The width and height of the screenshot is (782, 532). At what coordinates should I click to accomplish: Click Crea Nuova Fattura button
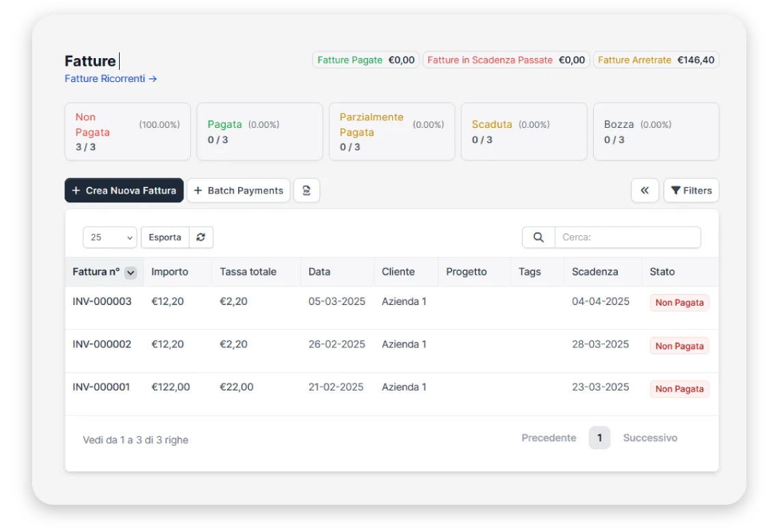[124, 191]
